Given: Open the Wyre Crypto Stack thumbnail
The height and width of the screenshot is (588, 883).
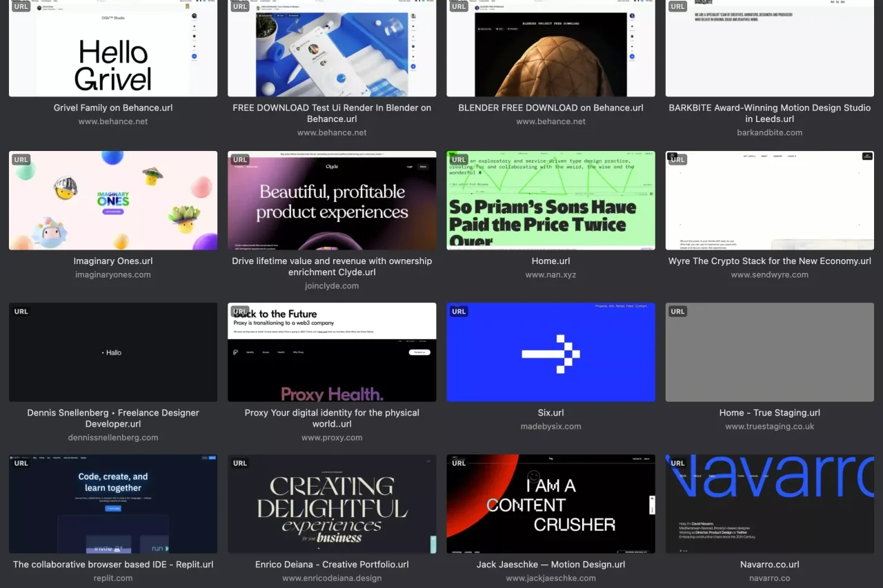Looking at the screenshot, I should (x=770, y=201).
